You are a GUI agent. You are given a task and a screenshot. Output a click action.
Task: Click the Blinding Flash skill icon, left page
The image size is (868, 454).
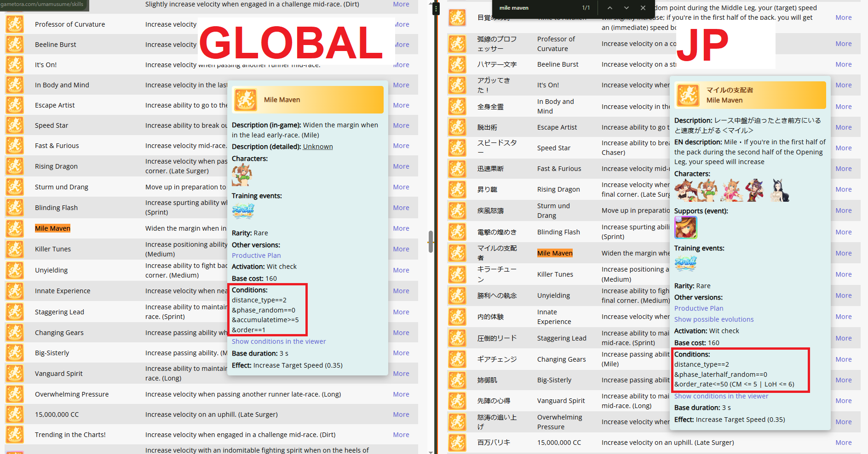(15, 208)
